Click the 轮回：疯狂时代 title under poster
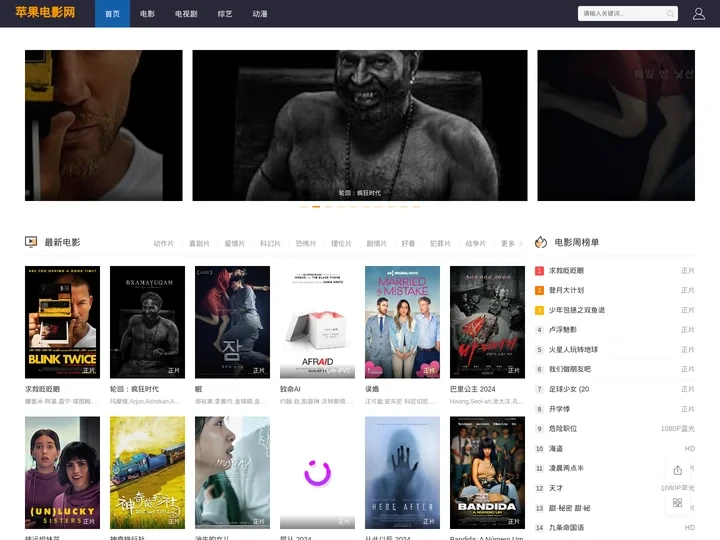 coord(134,389)
